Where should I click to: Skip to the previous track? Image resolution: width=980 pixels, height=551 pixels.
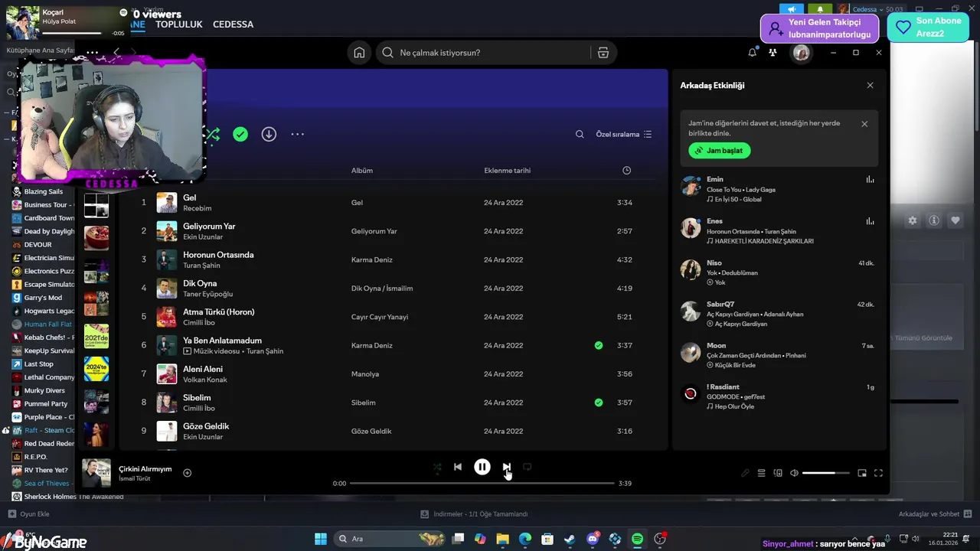click(x=457, y=467)
